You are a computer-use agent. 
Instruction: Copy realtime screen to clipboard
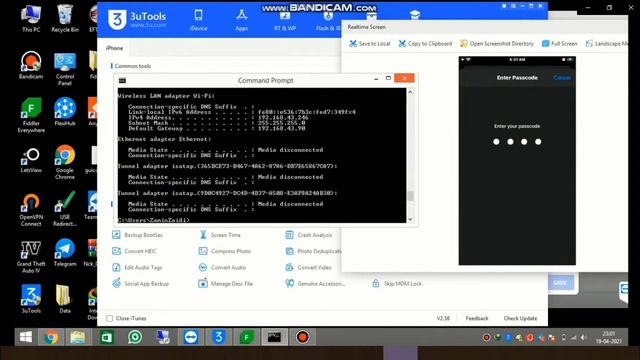click(425, 44)
